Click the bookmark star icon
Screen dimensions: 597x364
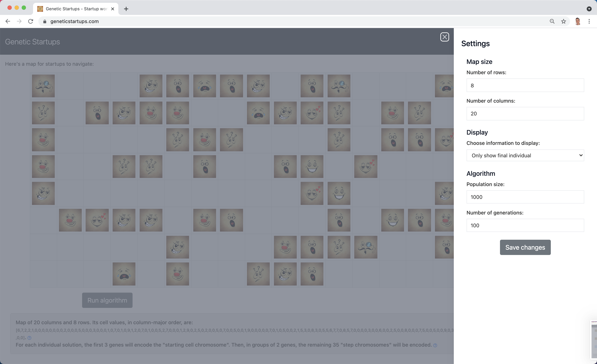(564, 21)
